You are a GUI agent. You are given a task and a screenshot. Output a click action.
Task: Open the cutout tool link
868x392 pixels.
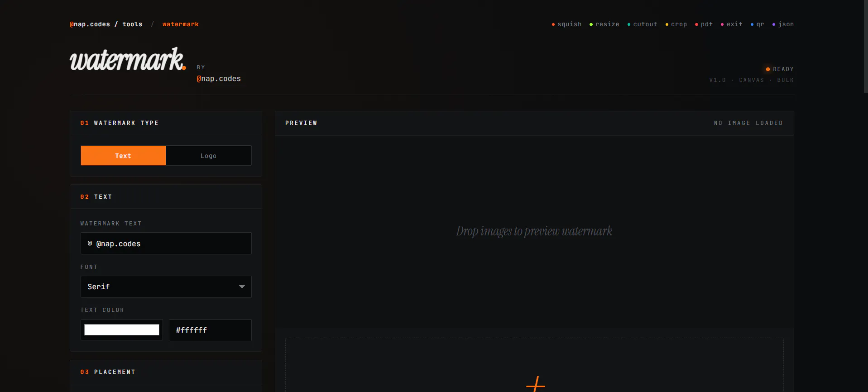[642, 24]
